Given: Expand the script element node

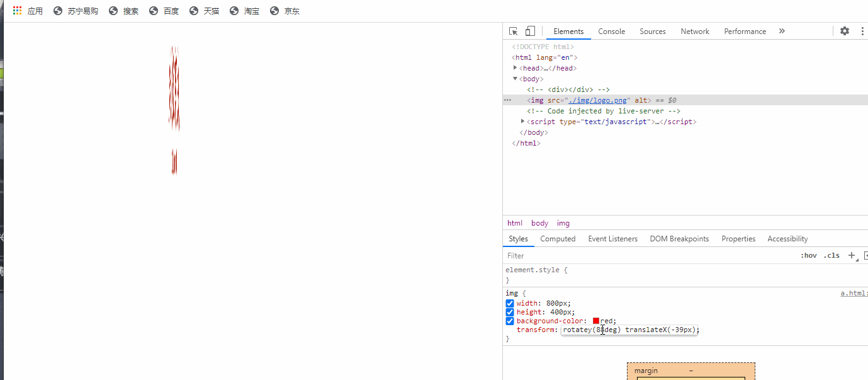Looking at the screenshot, I should (x=523, y=121).
